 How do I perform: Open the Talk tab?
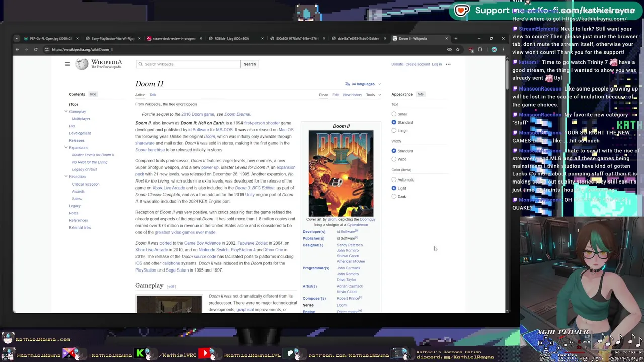[153, 95]
